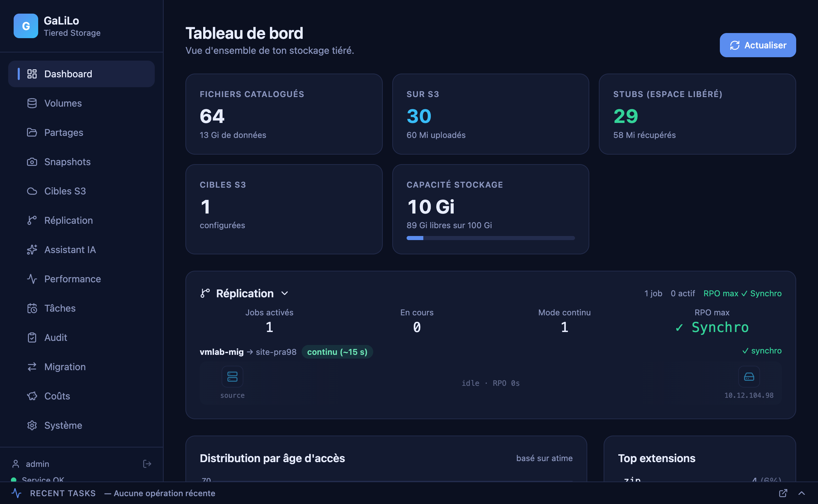Click the Coûts piggy bank icon
The height and width of the screenshot is (504, 818).
(x=32, y=396)
